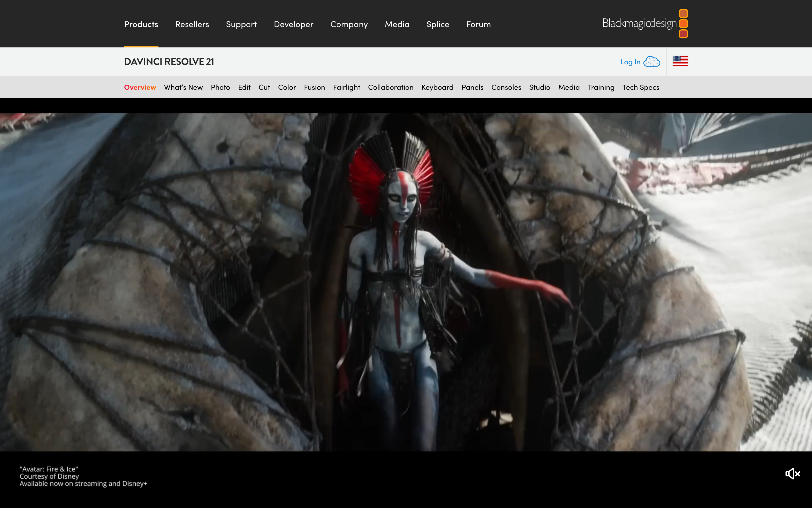Go to the Cut tab
Image resolution: width=812 pixels, height=508 pixels.
point(264,87)
